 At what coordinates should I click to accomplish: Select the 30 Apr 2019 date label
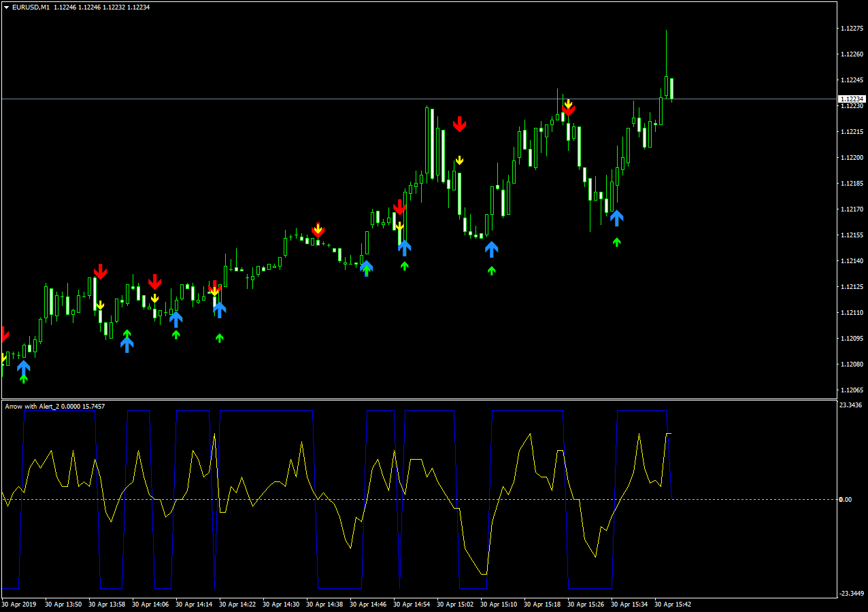point(19,604)
